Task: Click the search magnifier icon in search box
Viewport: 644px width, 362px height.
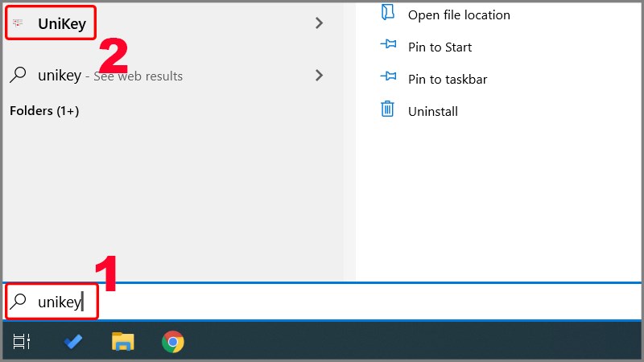Action: click(18, 301)
